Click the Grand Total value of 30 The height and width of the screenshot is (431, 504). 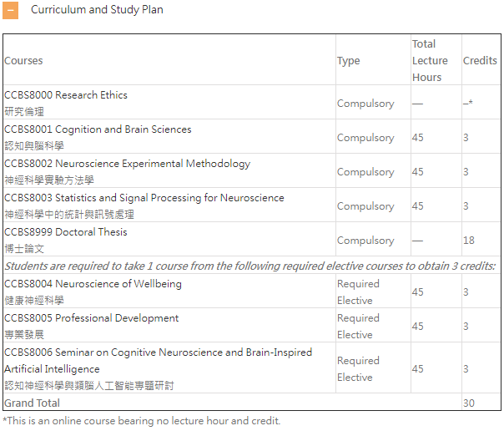[469, 403]
